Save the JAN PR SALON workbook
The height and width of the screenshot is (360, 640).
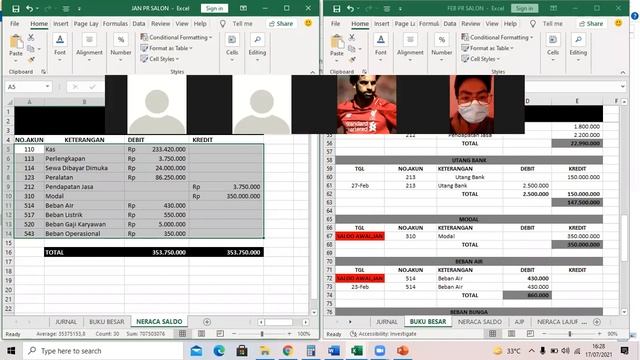(16, 9)
